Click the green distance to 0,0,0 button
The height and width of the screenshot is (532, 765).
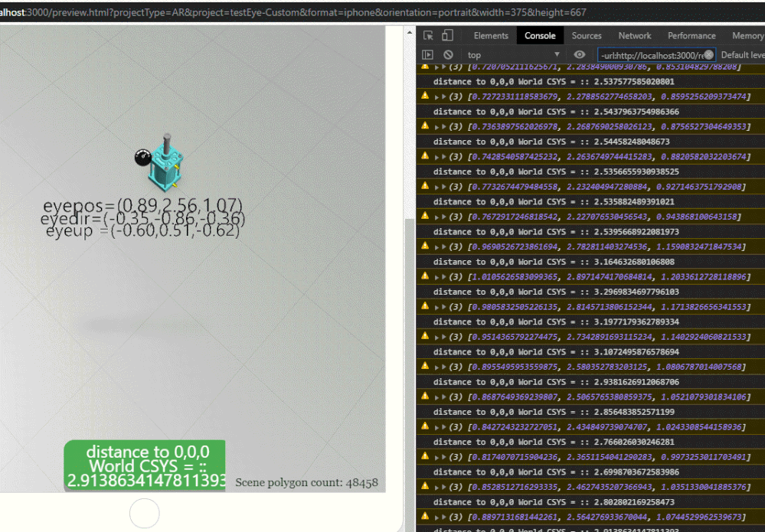145,465
